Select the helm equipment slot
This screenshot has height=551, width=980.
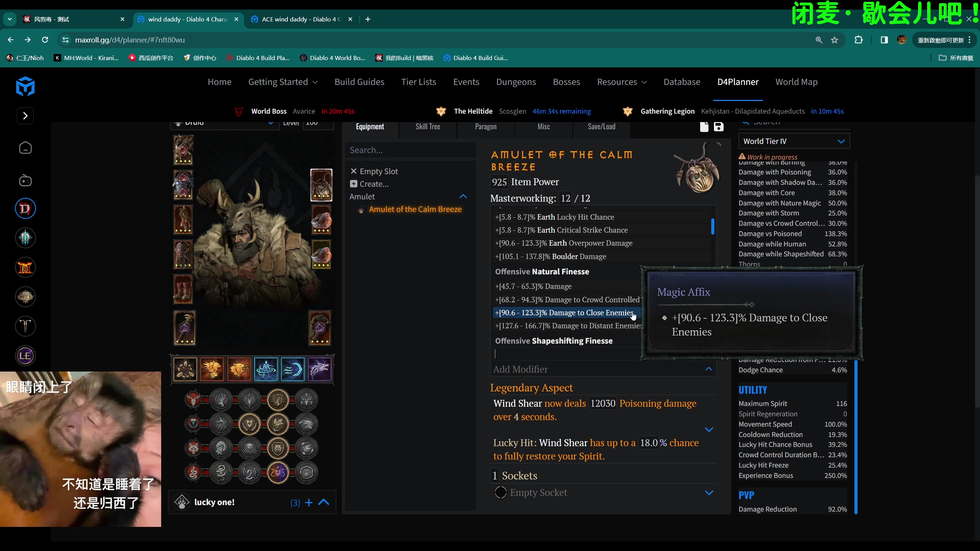coord(183,150)
